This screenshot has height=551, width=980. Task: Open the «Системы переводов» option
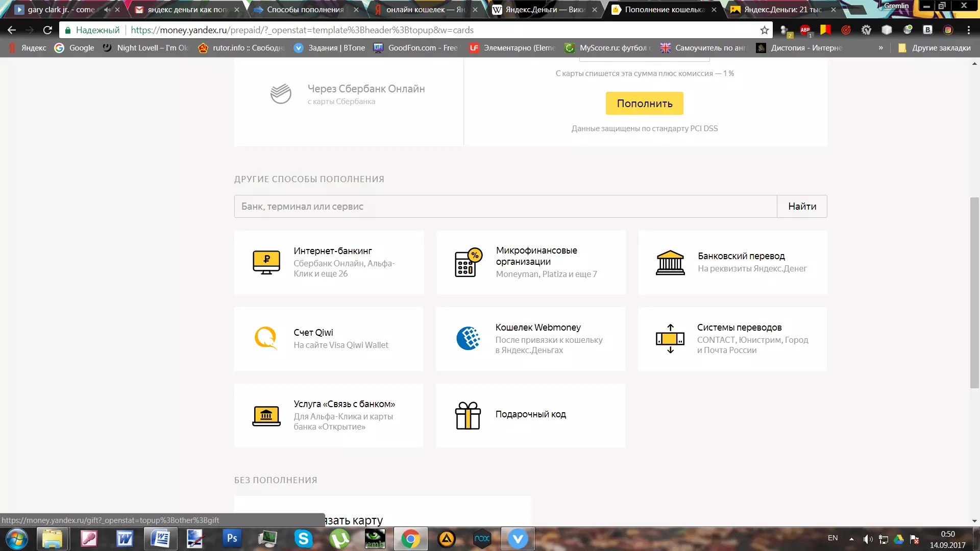tap(732, 339)
